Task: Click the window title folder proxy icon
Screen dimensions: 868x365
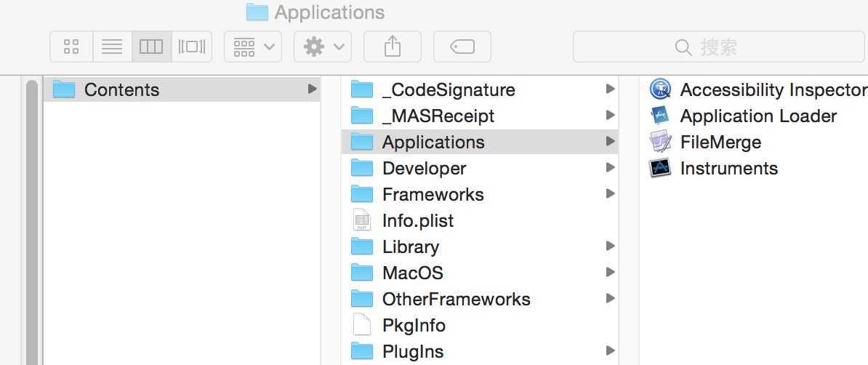Action: click(x=257, y=12)
